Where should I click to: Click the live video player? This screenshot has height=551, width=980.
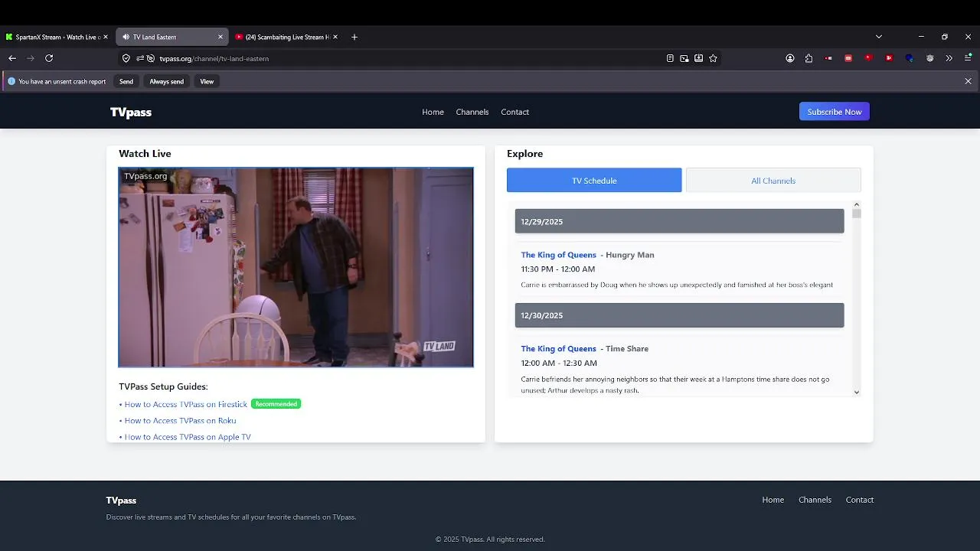click(296, 267)
